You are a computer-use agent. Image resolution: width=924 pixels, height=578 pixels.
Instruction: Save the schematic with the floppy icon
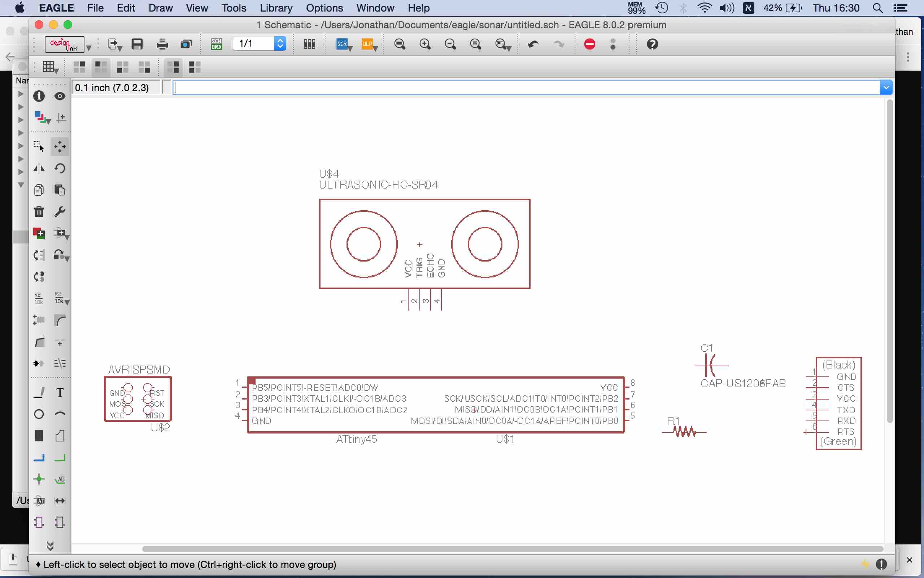click(137, 44)
